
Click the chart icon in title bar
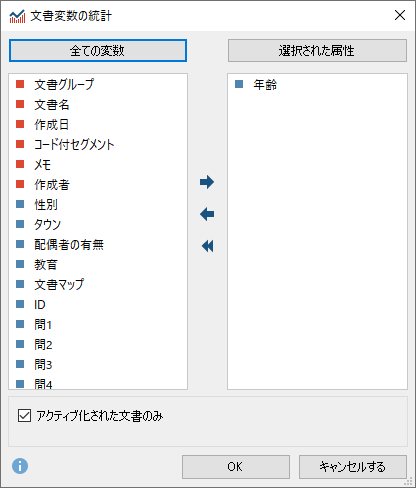click(17, 16)
